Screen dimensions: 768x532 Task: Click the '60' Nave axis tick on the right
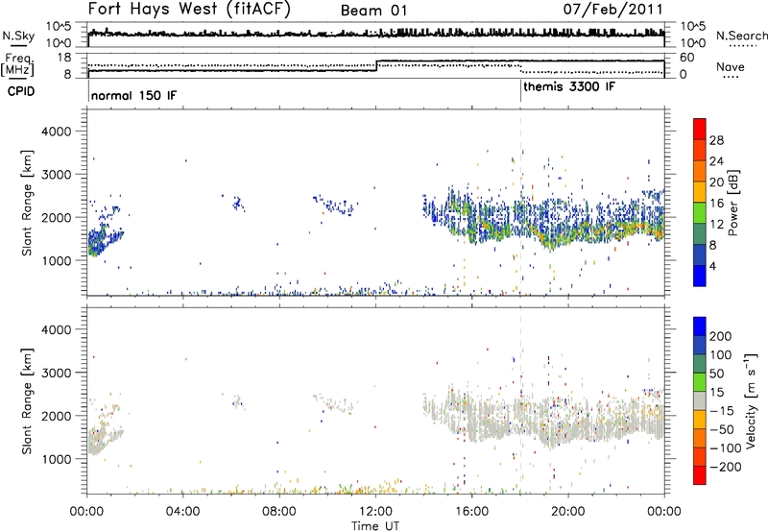tap(686, 58)
